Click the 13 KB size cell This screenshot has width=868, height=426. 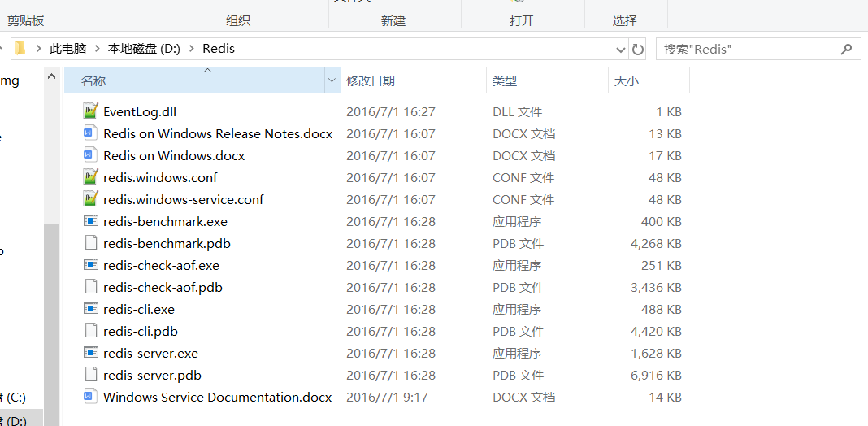[665, 133]
